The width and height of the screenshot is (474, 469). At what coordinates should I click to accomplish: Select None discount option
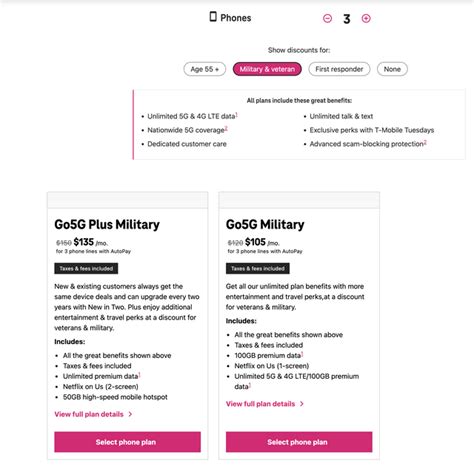(392, 69)
